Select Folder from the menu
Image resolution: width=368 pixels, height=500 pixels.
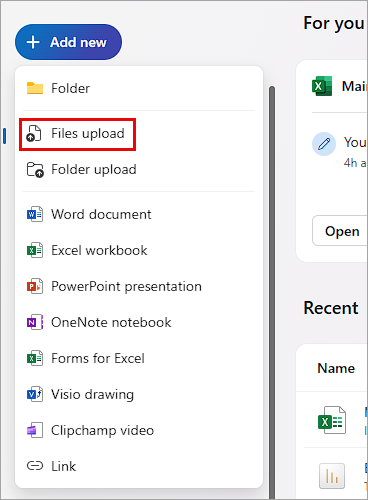[139, 88]
